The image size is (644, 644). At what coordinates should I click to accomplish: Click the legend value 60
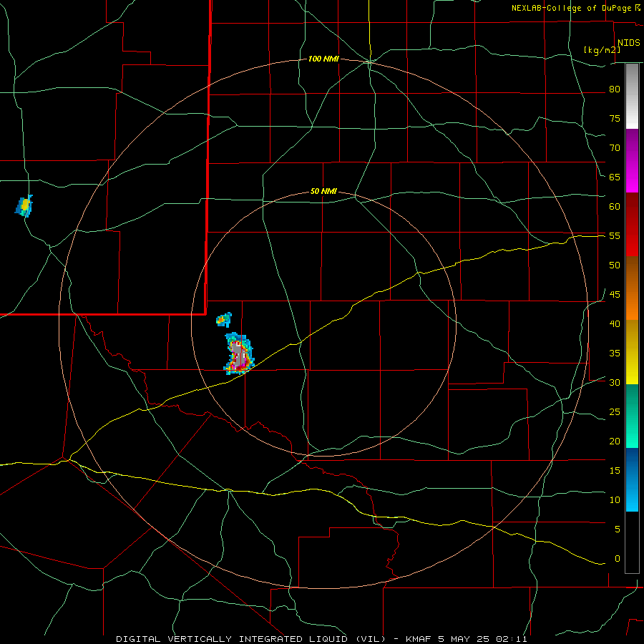click(615, 207)
